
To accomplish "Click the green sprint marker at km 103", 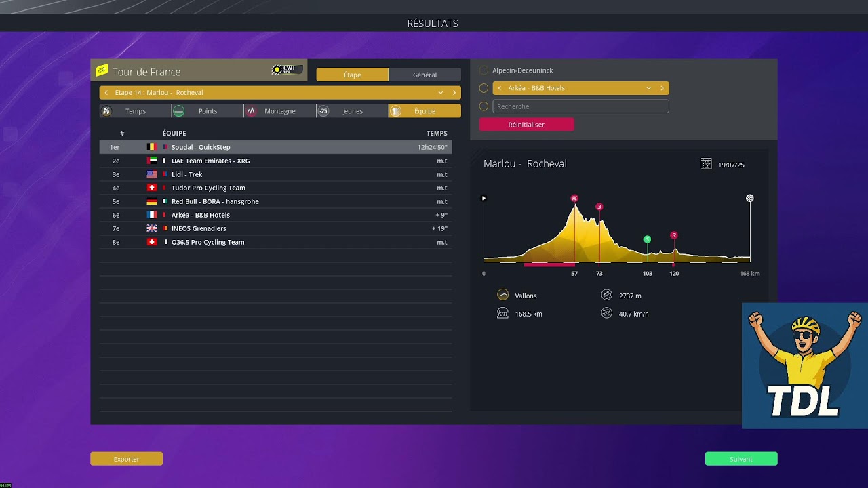I will coord(647,239).
